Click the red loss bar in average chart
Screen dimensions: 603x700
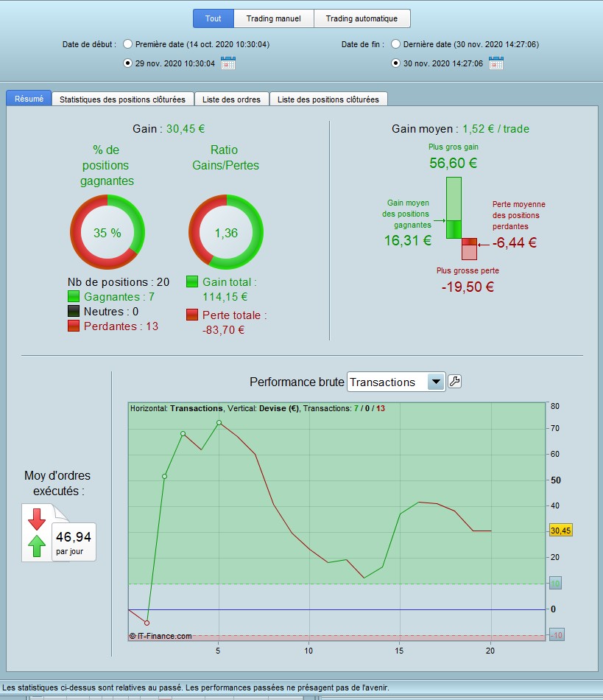[469, 248]
